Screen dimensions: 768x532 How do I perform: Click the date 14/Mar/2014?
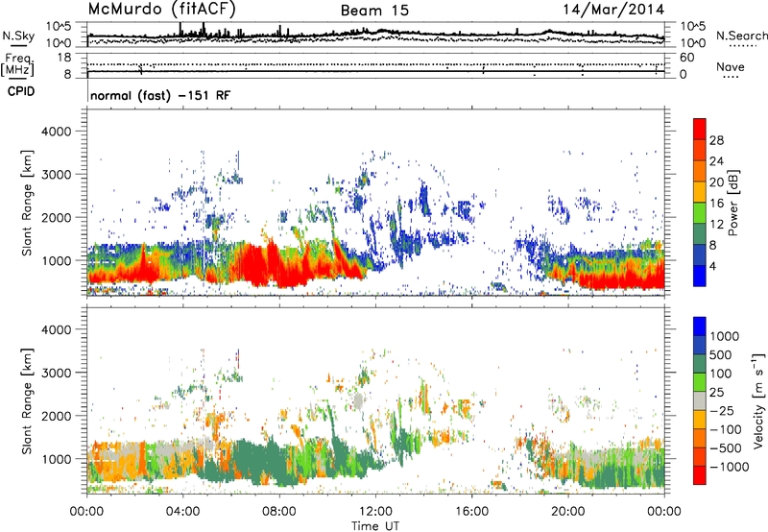click(613, 10)
